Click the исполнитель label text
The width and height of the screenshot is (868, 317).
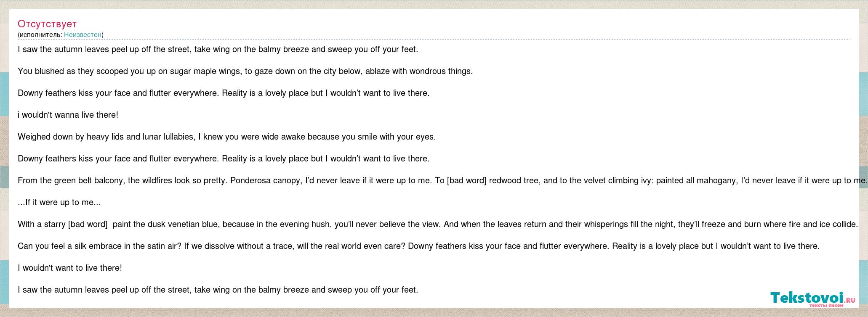point(40,35)
